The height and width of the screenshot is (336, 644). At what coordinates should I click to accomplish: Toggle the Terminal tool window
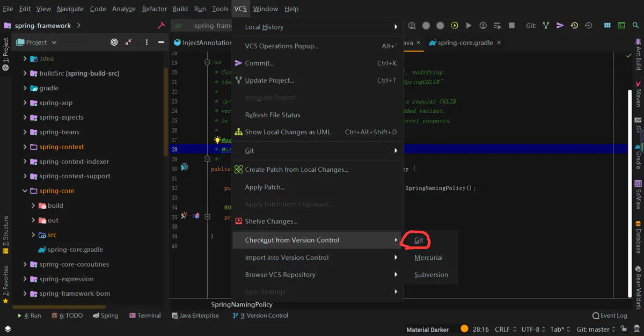pyautogui.click(x=144, y=316)
